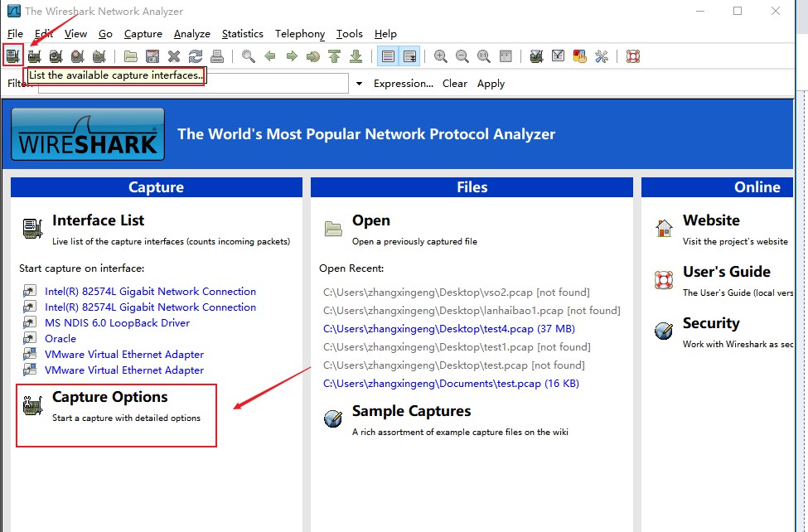This screenshot has height=532, width=808.
Task: Toggle auto scroll in live capture
Action: pos(409,56)
